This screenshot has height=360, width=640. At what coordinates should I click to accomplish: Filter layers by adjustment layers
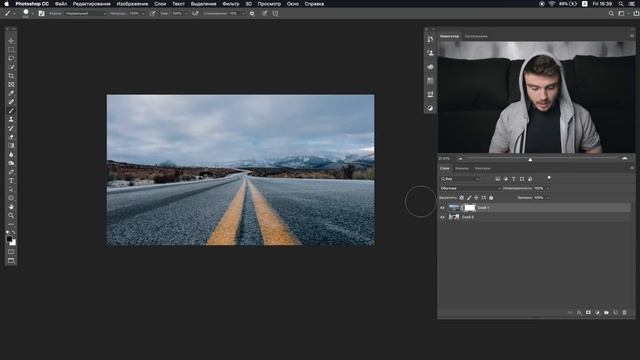pyautogui.click(x=506, y=179)
